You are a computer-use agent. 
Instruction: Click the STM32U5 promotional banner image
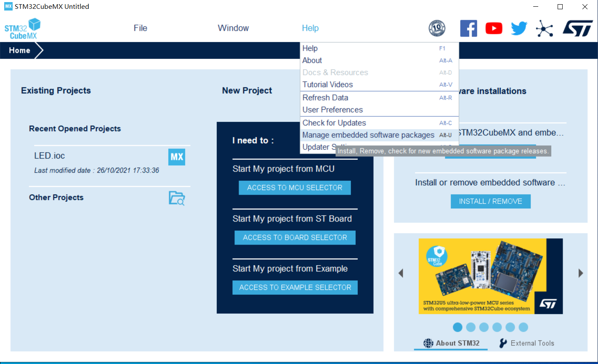pos(491,276)
